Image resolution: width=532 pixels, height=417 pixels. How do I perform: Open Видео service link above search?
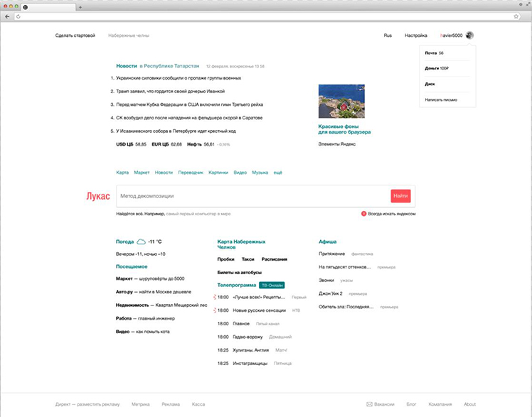pyautogui.click(x=240, y=173)
